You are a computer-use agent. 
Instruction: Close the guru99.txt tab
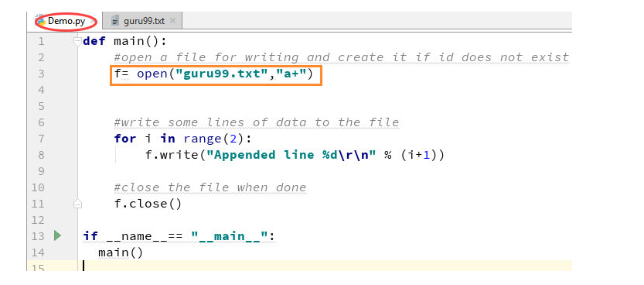coord(172,21)
